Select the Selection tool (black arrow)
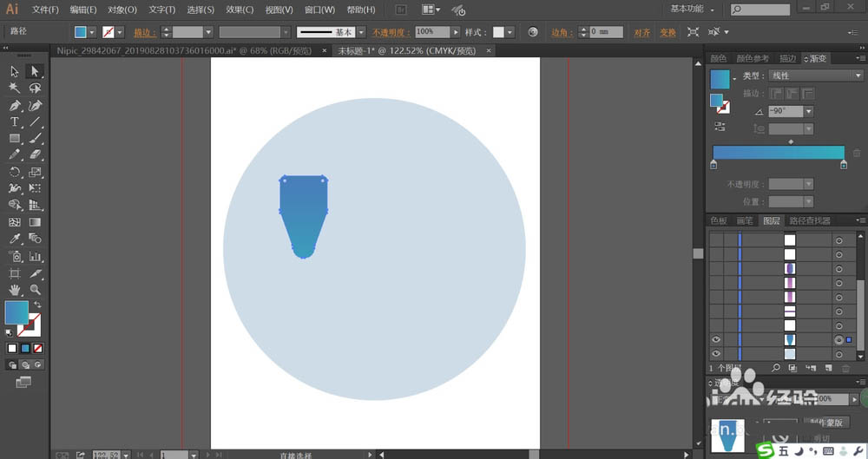Viewport: 868px width, 459px height. pos(15,71)
